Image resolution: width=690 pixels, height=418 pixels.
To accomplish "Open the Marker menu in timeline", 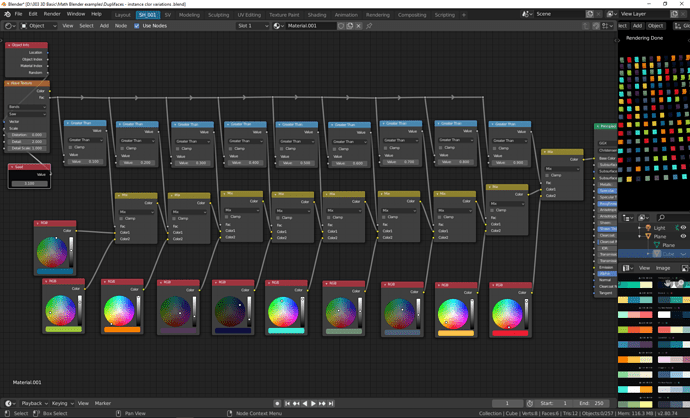I will click(103, 403).
